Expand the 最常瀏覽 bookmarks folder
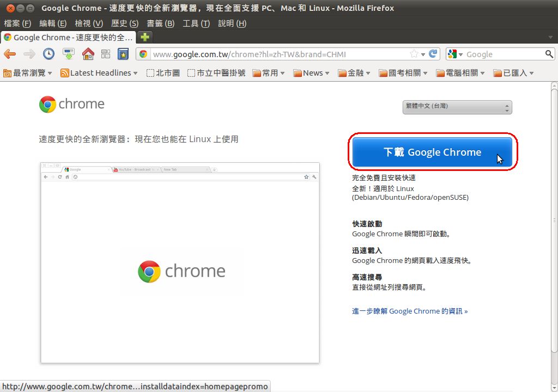Screen dimensions: 558x392 27,73
